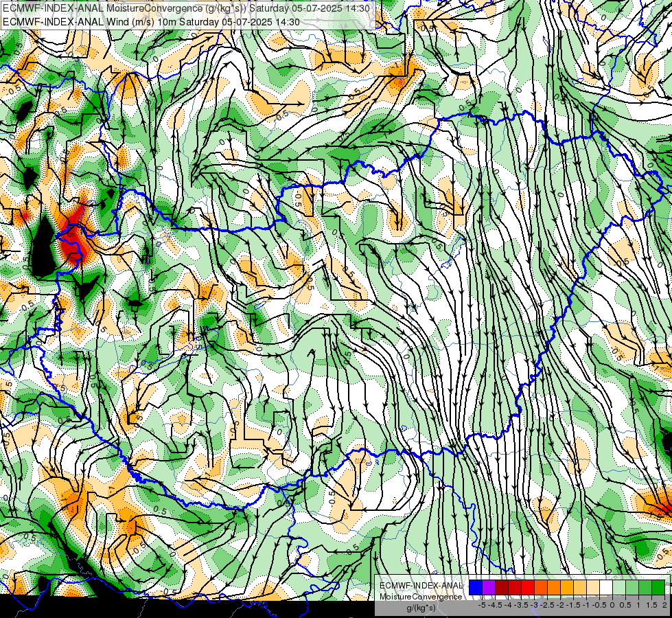Click the legend label ECMWF-INDEX-ANAL
The image size is (672, 618).
pyautogui.click(x=421, y=586)
